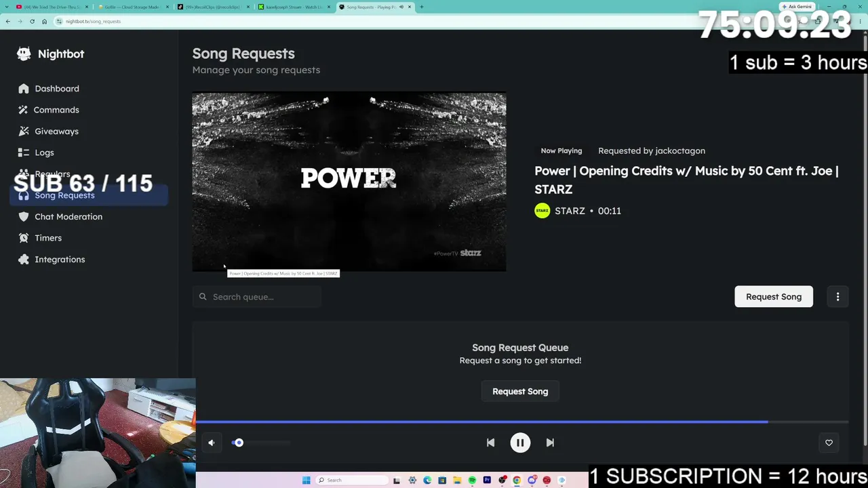The width and height of the screenshot is (868, 488).
Task: Open Premiere Pro from the taskbar
Action: click(487, 481)
